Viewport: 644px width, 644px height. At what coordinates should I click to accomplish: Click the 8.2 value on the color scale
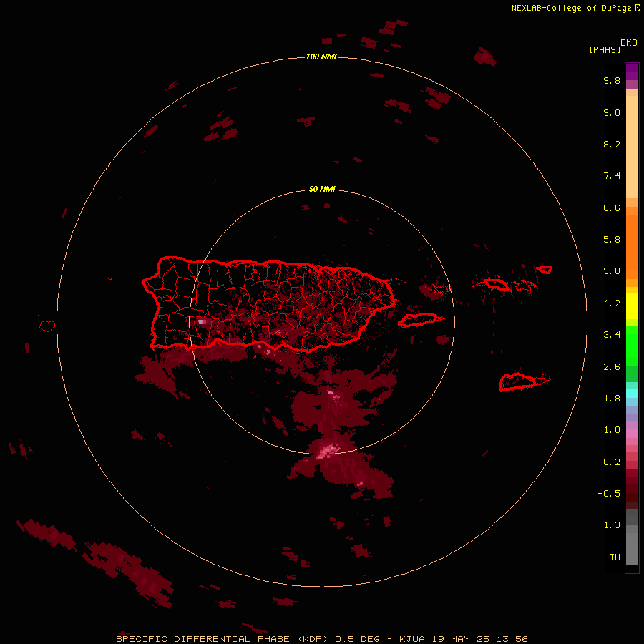click(x=612, y=144)
